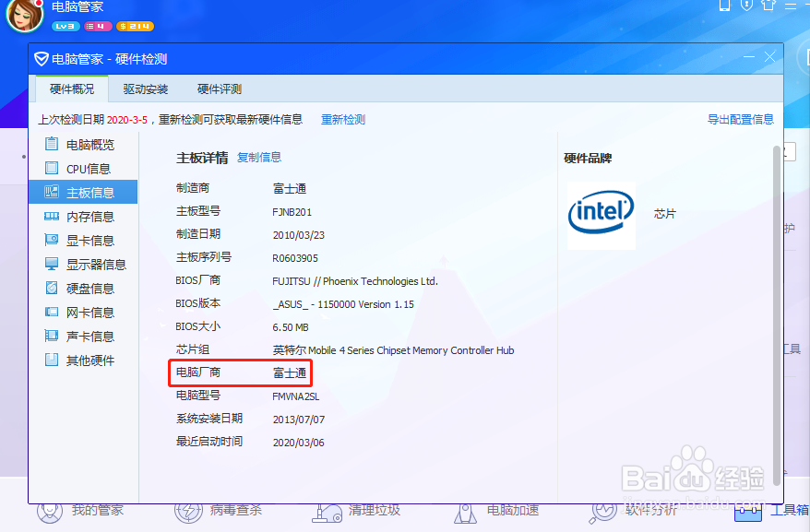Open 电脑概览 in the sidebar

[83, 145]
